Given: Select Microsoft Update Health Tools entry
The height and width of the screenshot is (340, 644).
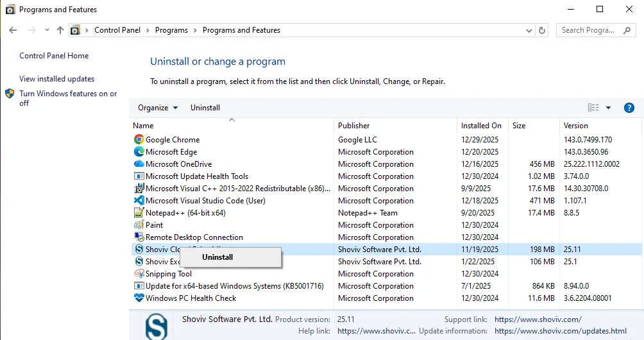Looking at the screenshot, I should 197,176.
